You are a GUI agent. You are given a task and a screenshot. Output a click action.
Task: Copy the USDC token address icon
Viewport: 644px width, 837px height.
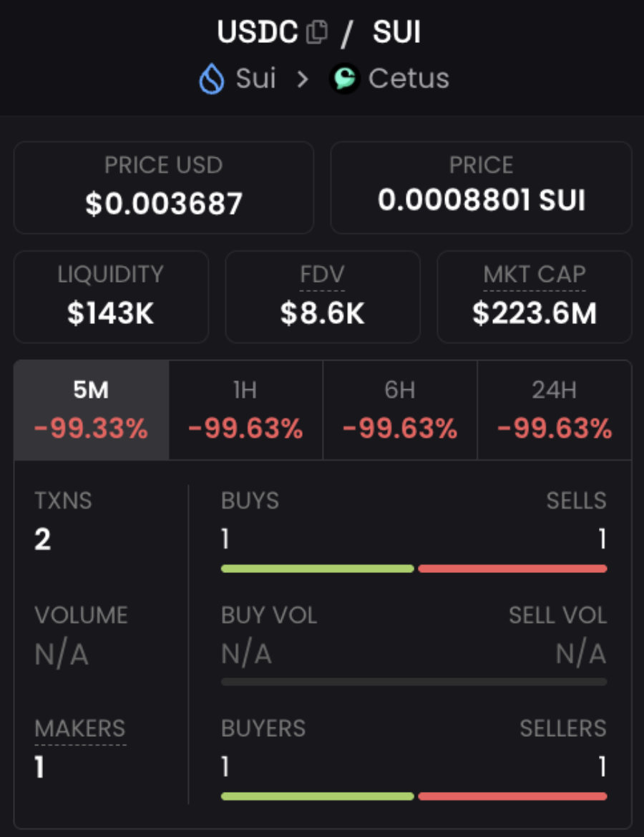[x=317, y=32]
